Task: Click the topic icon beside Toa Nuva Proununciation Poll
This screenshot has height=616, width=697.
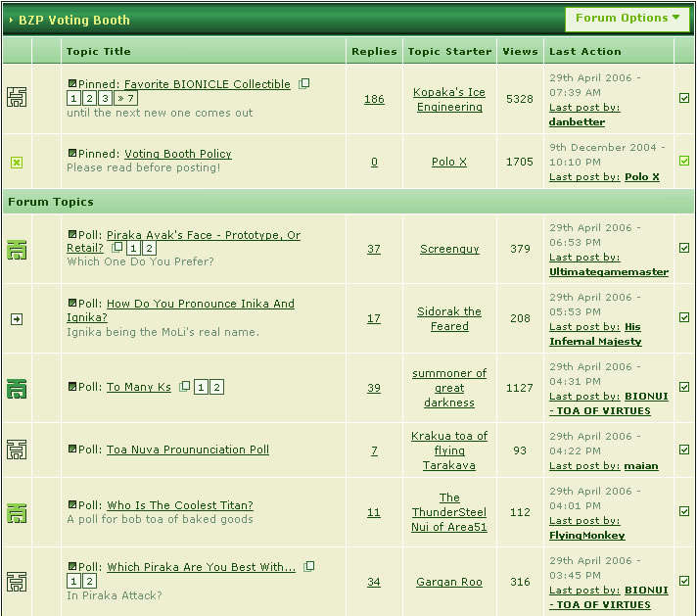Action: pos(17,450)
